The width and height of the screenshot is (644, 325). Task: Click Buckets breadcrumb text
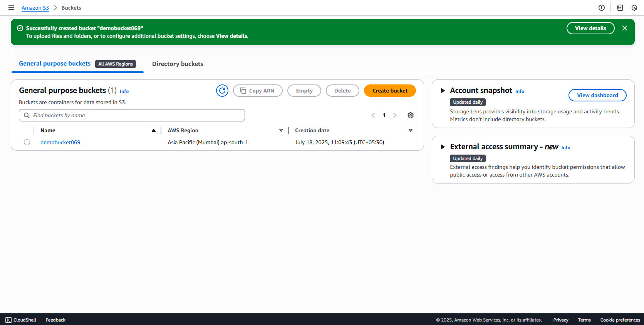tap(71, 8)
